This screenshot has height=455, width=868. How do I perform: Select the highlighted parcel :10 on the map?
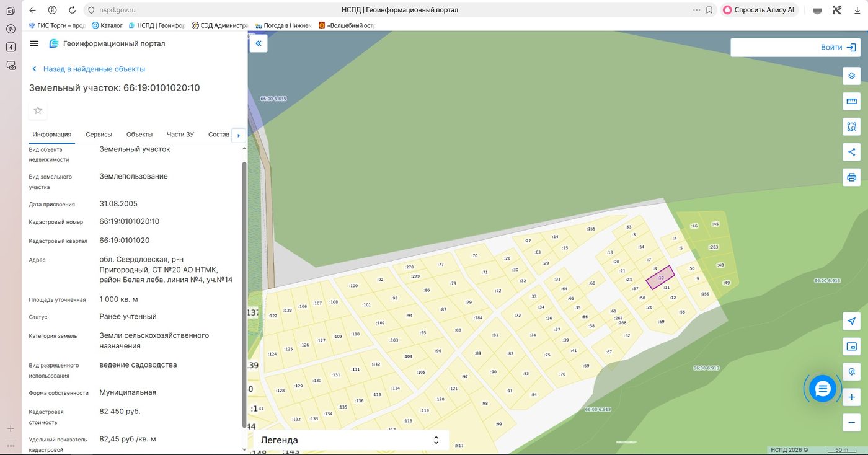tap(660, 278)
